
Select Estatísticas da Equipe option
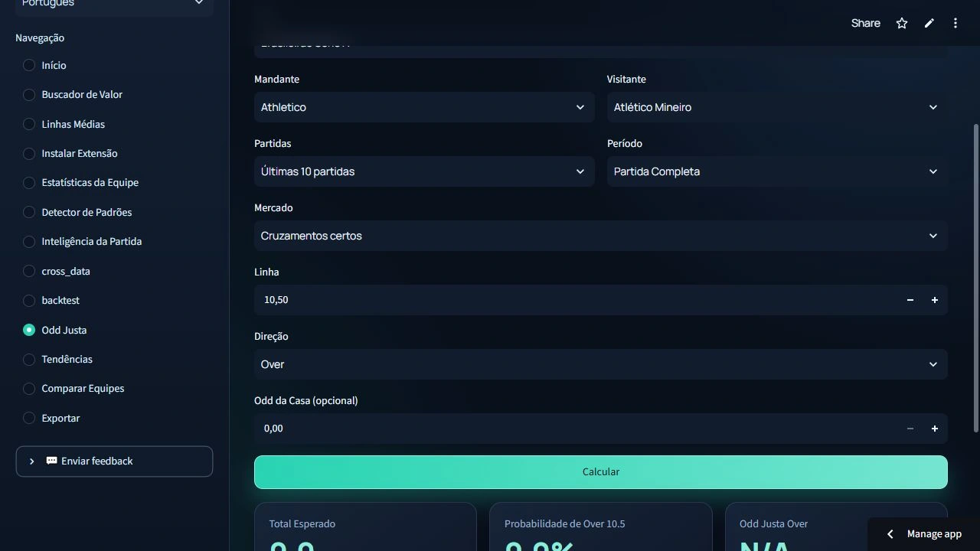point(80,182)
